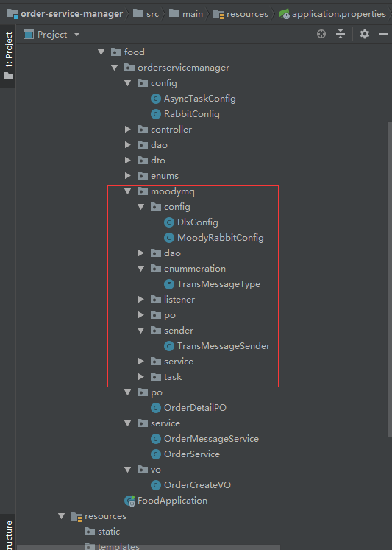Viewport: 392px width, 550px height.
Task: Expand the controller package
Action: 127,130
